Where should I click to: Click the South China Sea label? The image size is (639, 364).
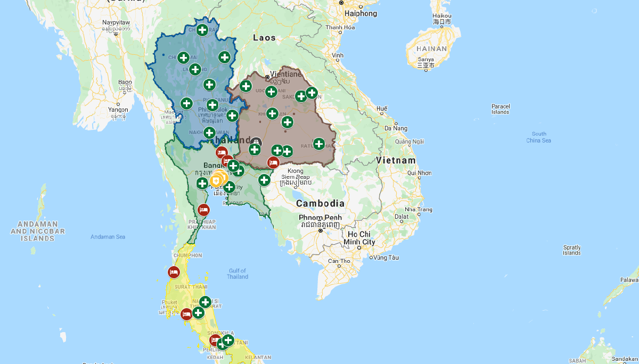click(539, 137)
